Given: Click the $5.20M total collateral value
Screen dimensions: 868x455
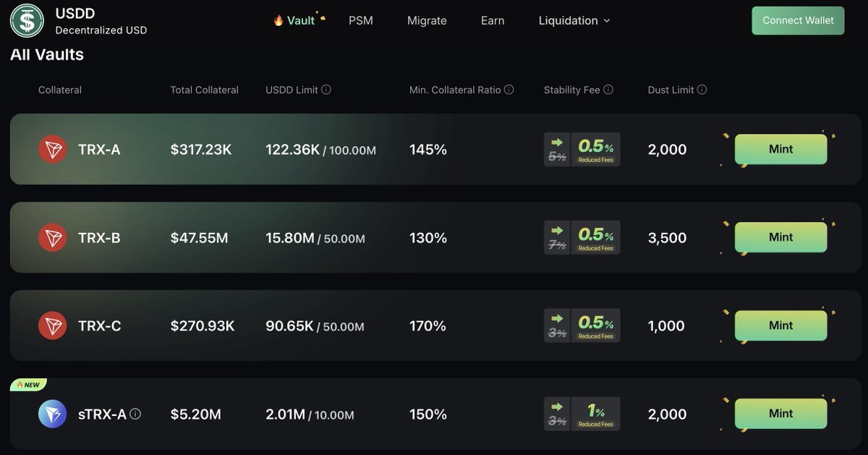Looking at the screenshot, I should 196,414.
